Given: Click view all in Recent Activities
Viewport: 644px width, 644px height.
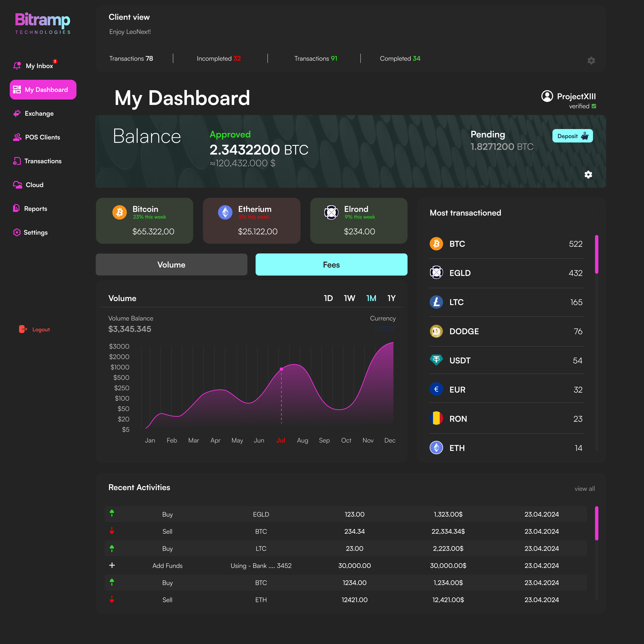Looking at the screenshot, I should [584, 489].
